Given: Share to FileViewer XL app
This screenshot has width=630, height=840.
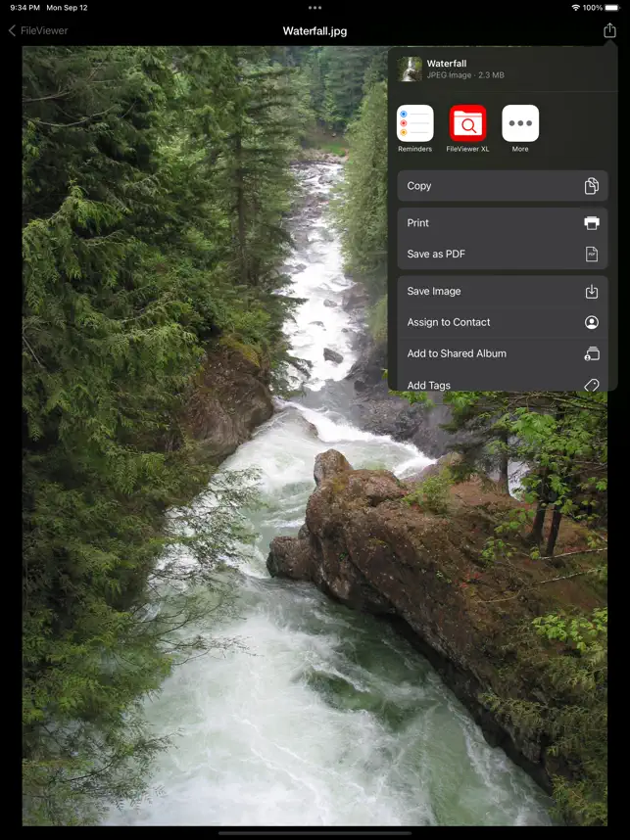Looking at the screenshot, I should [x=467, y=123].
